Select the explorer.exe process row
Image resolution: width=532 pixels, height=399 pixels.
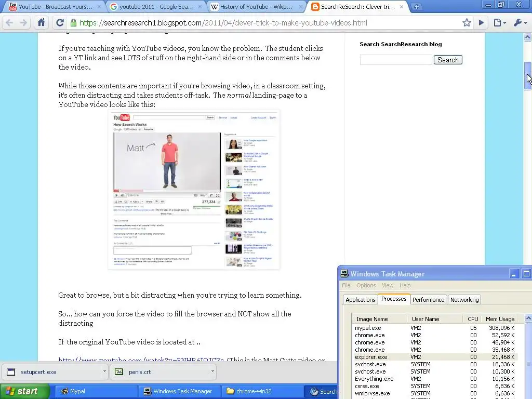coord(435,357)
